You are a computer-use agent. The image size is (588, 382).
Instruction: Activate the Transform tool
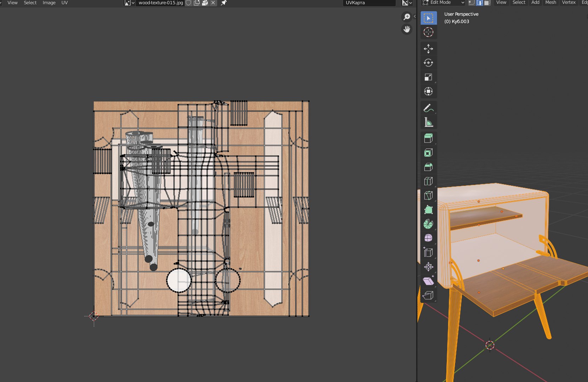click(x=428, y=91)
